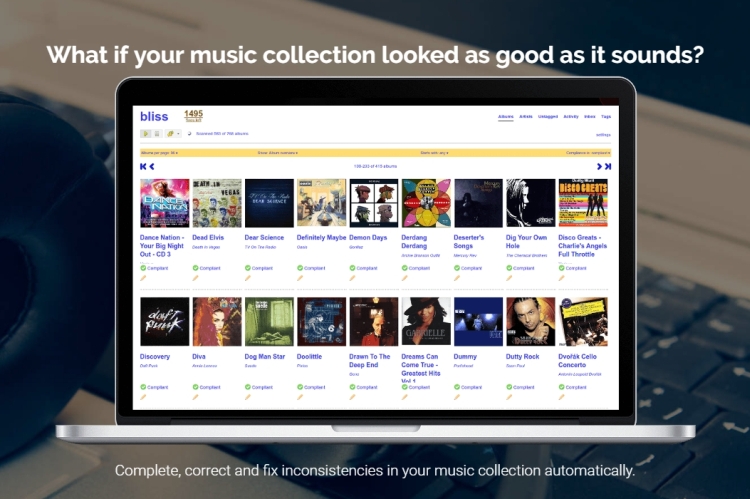Click the pencil edit icon under Dead Elvis

(195, 278)
